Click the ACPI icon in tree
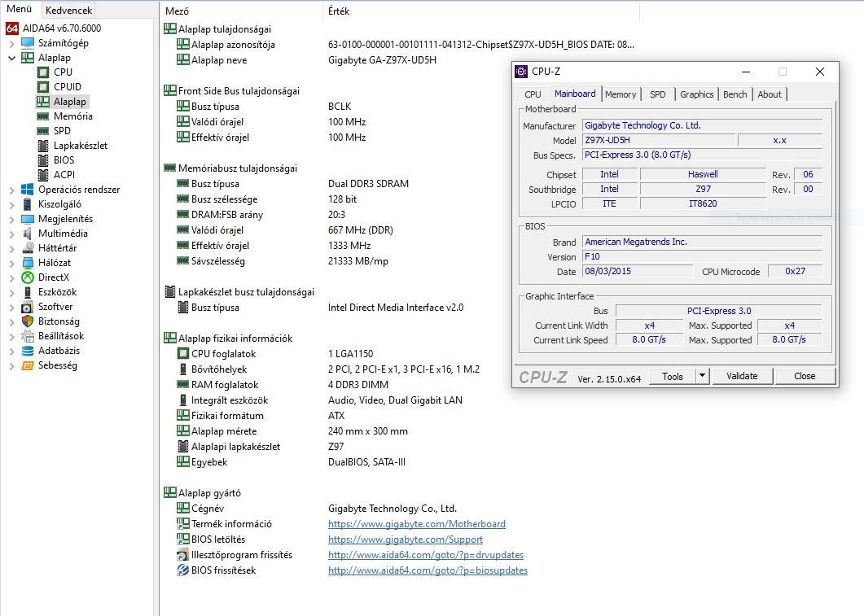The image size is (864, 616). [43, 175]
